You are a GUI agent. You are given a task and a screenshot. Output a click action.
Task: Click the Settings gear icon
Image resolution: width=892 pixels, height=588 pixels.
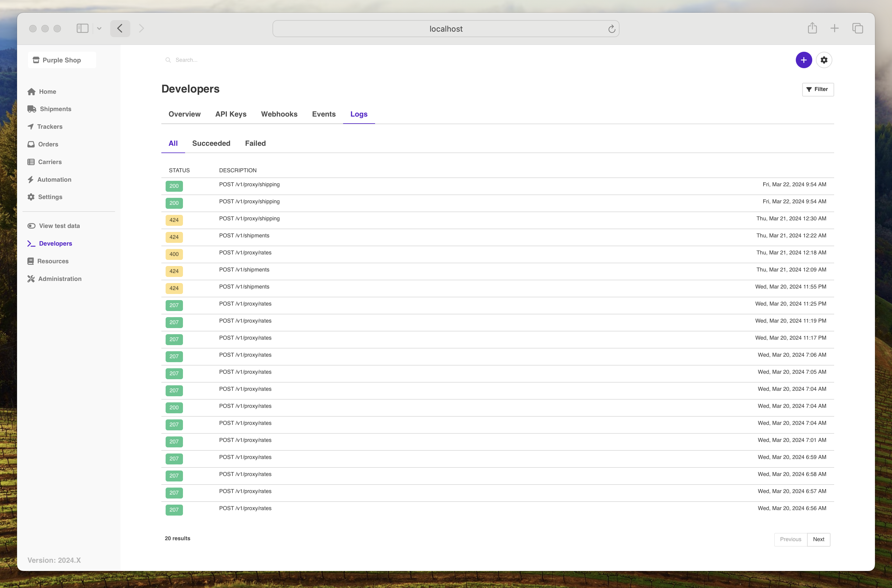(x=824, y=60)
